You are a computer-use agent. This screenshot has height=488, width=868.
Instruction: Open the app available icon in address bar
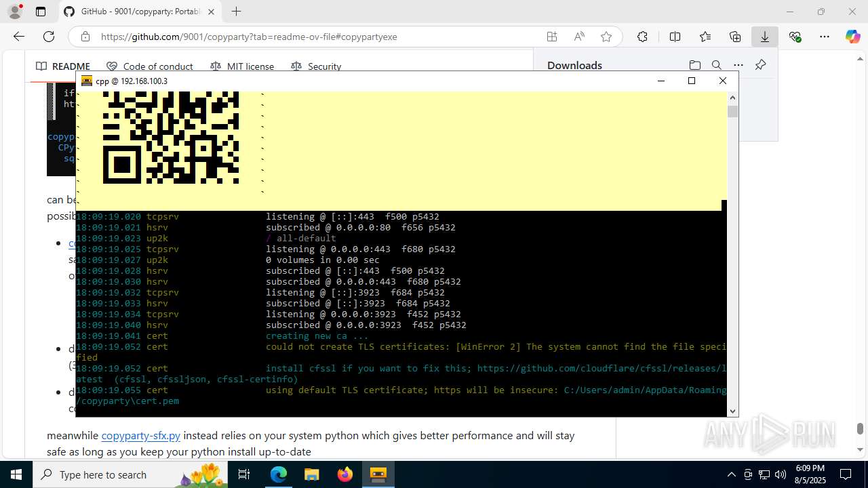point(552,37)
